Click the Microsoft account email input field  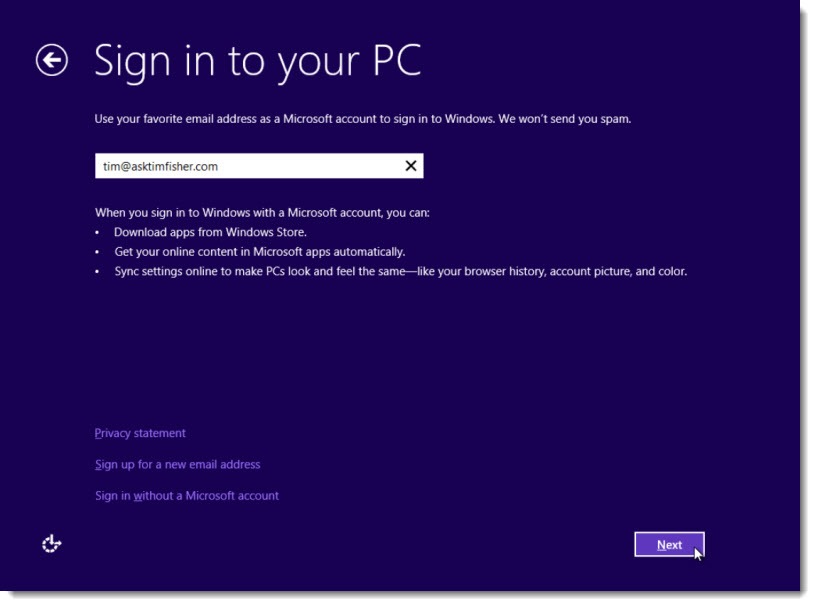pos(250,166)
